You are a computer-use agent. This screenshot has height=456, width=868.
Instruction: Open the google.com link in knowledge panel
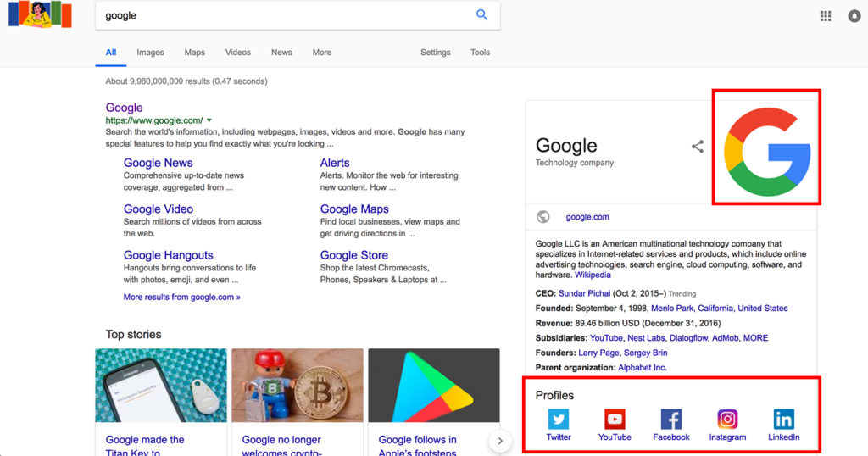click(x=587, y=217)
